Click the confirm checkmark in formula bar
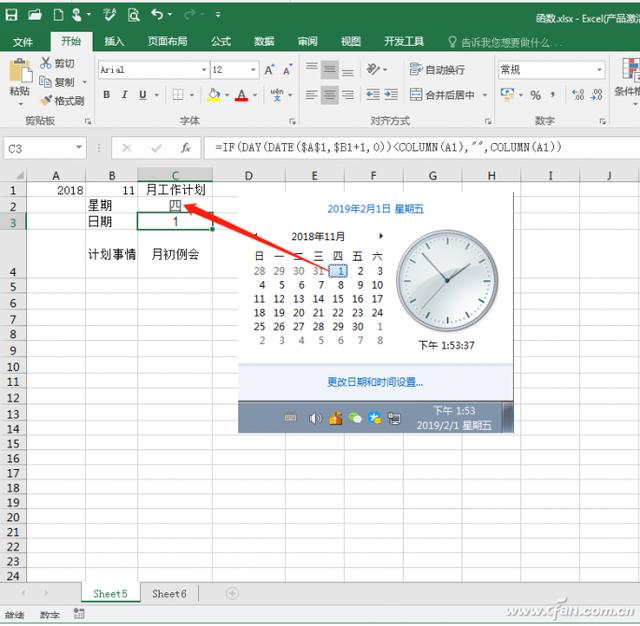The width and height of the screenshot is (640, 626). (156, 148)
